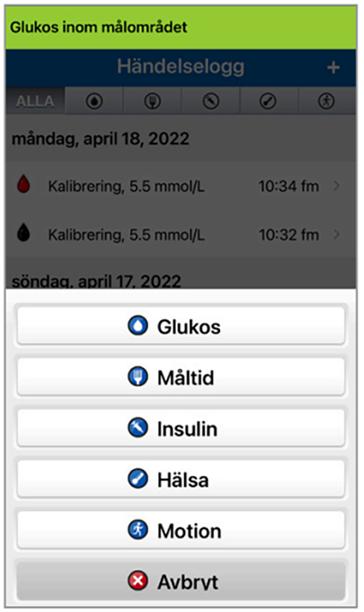
Task: Filter log by health icon
Action: [268, 101]
